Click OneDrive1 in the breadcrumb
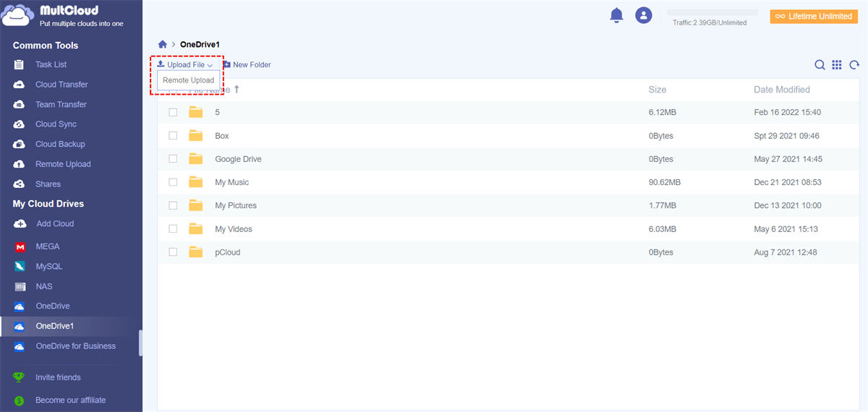Image resolution: width=868 pixels, height=412 pixels. point(200,45)
